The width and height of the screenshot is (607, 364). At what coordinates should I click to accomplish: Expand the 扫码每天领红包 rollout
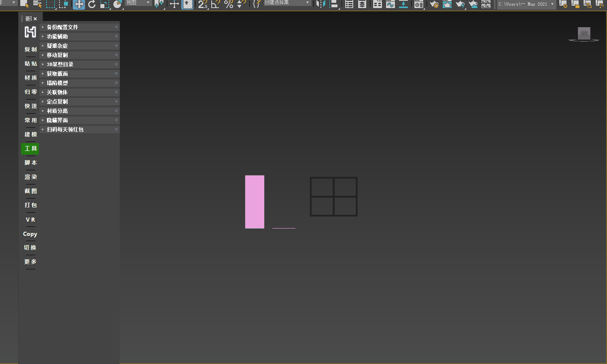coord(80,129)
